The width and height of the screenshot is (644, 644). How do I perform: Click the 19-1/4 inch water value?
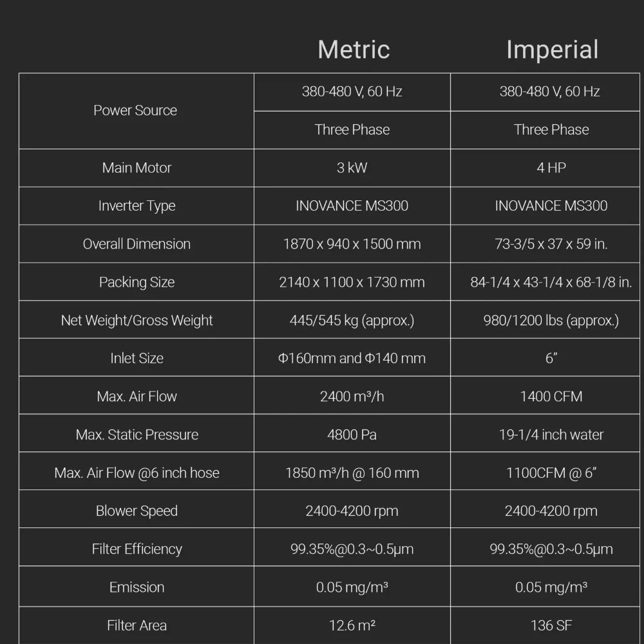pyautogui.click(x=551, y=435)
